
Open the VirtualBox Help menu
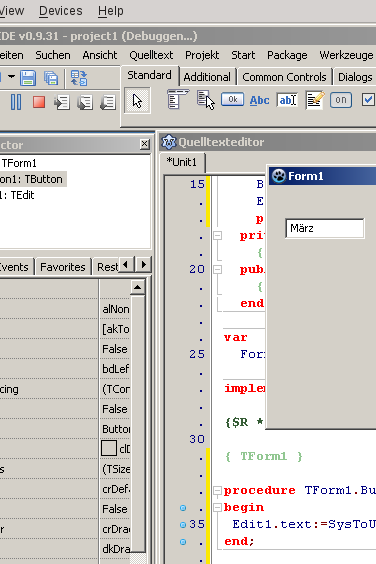coord(110,11)
